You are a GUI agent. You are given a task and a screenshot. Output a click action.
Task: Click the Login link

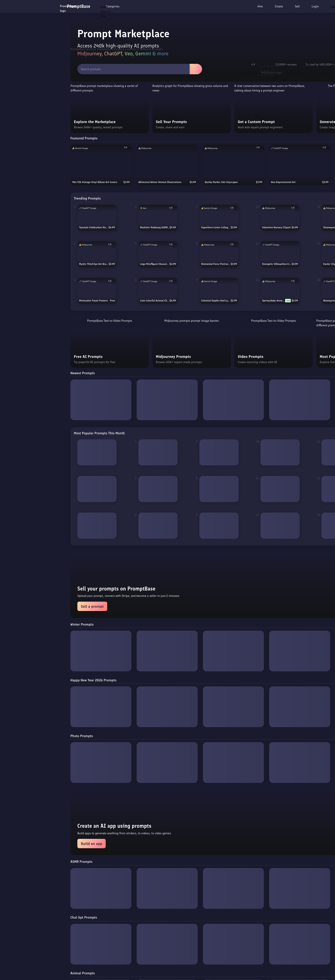pyautogui.click(x=315, y=7)
